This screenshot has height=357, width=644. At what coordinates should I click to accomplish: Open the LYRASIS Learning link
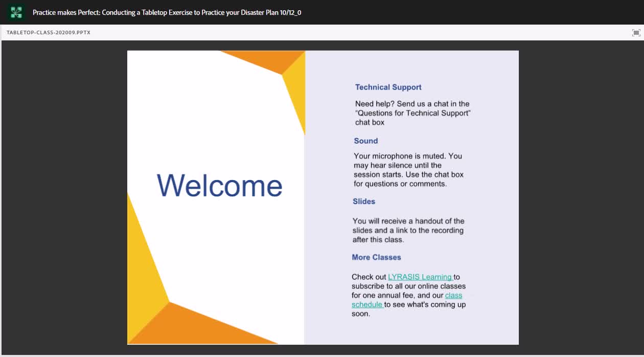coord(420,277)
